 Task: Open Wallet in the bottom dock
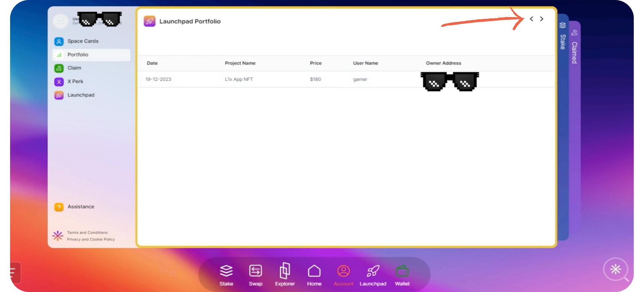click(x=402, y=275)
